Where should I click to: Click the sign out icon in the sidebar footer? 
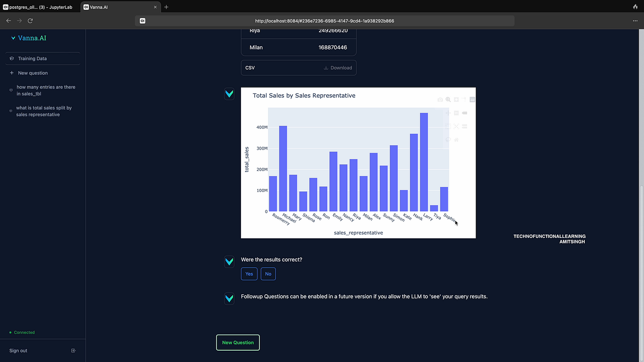(x=73, y=350)
